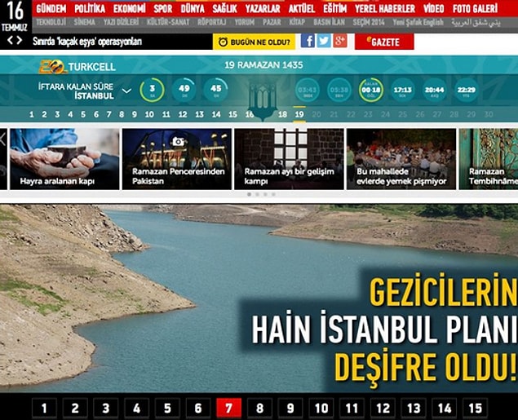Go to slide 7 of main slider
518x420 pixels.
point(228,409)
